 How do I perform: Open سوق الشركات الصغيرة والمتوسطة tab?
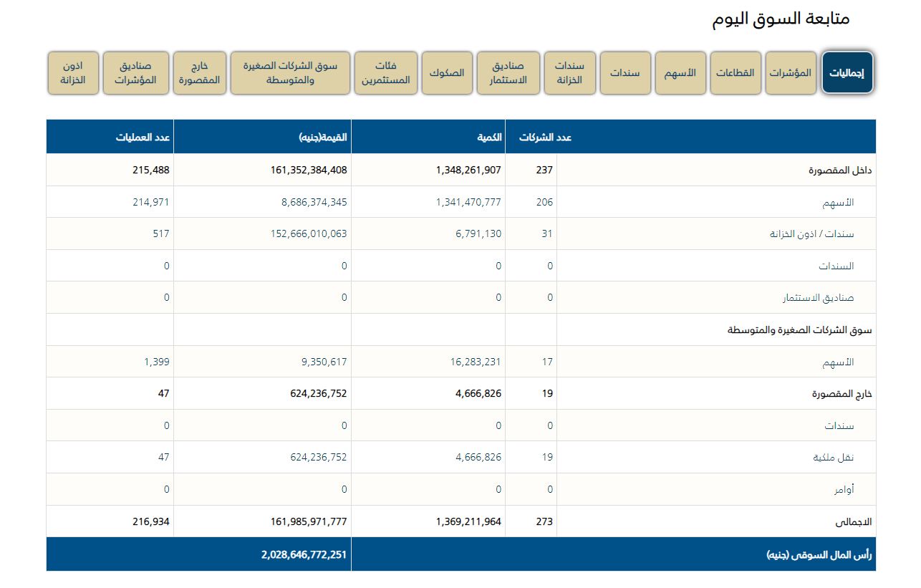click(x=290, y=73)
